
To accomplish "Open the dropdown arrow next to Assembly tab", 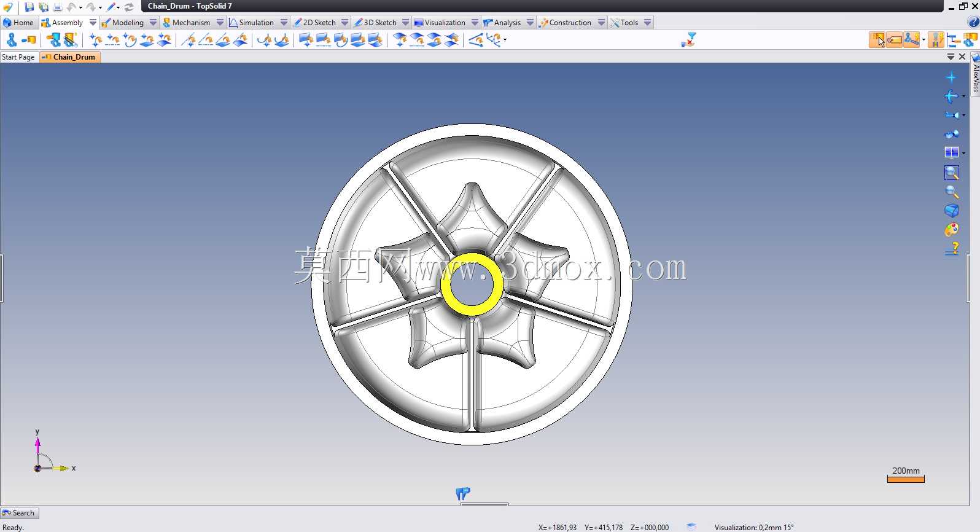I will (93, 23).
